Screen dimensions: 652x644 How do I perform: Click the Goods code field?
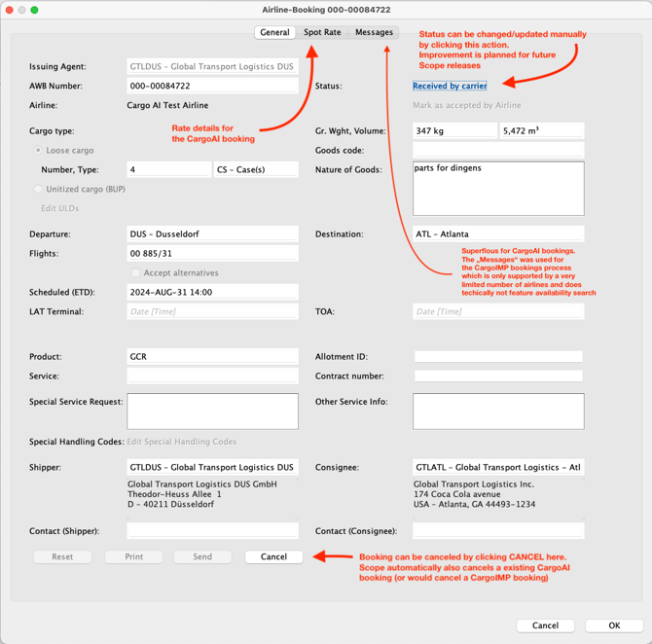tap(498, 150)
